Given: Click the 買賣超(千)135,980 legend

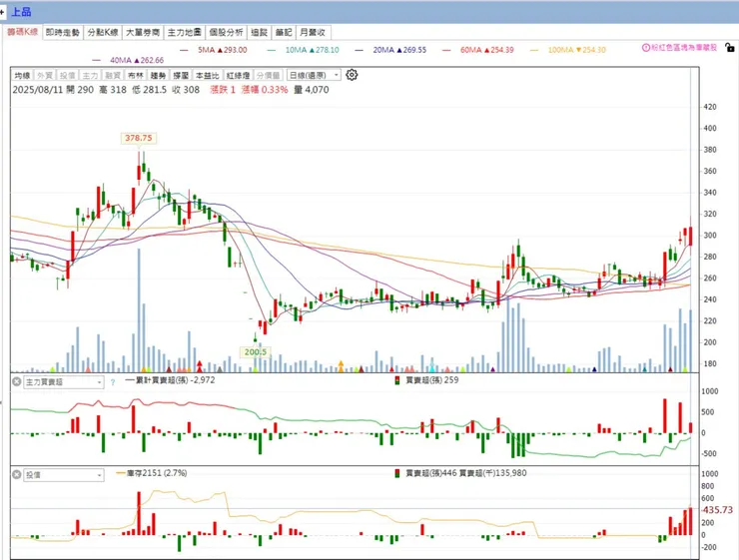Looking at the screenshot, I should click(x=493, y=473).
